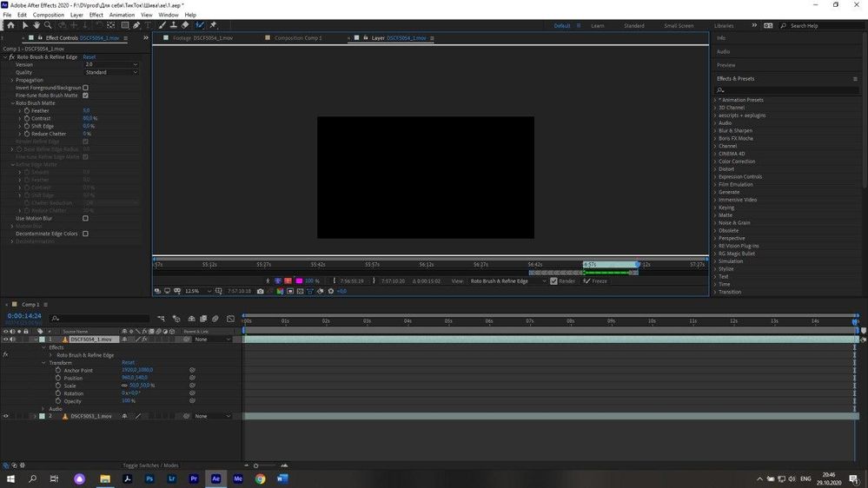Click the shy layers hide icon in timeline
868x488 pixels.
[x=191, y=319]
